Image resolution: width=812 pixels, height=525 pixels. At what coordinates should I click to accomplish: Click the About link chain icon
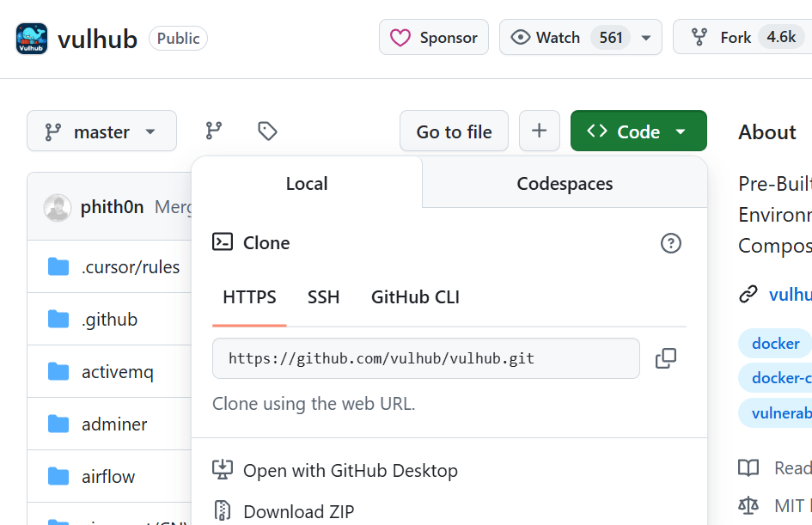tap(748, 294)
